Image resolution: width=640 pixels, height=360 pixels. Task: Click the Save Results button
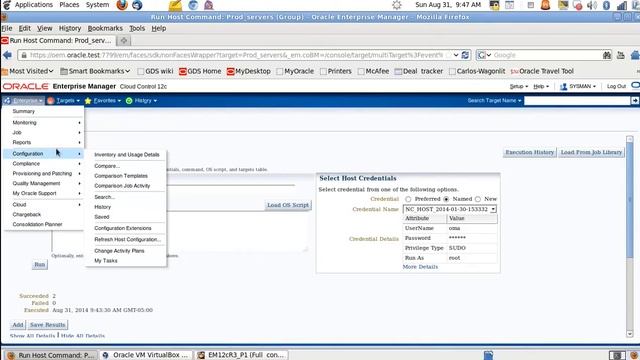click(x=47, y=325)
